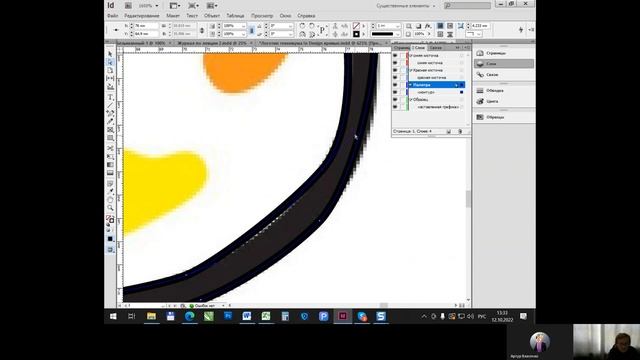640x360 pixels.
Task: Open Microsoft Word from the taskbar
Action: 247,316
